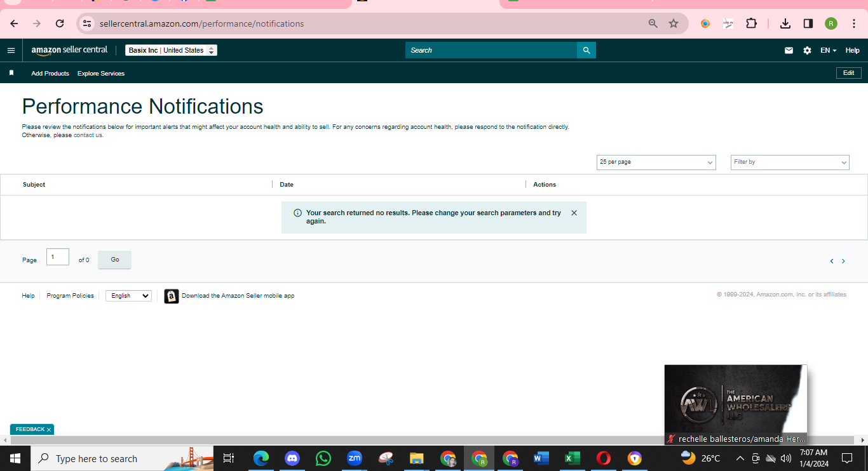The width and height of the screenshot is (868, 471).
Task: Open the browser zoom control in the address bar
Action: pos(653,23)
